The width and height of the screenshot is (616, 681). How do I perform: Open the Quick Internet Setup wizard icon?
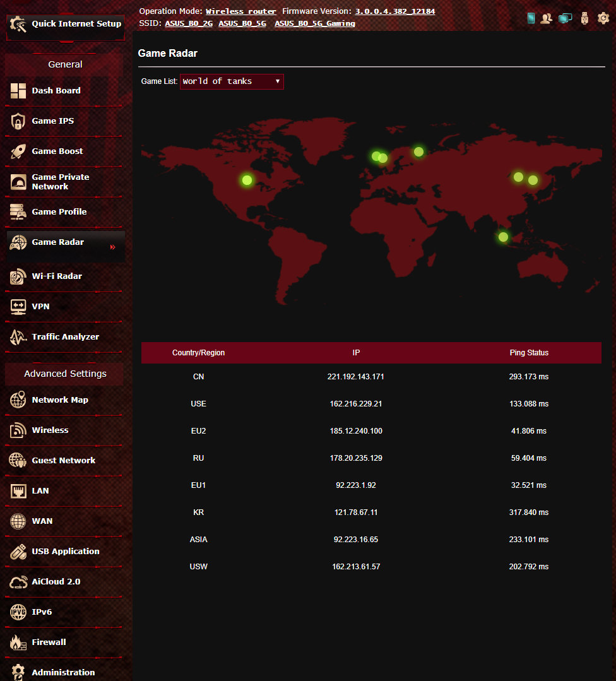[x=18, y=24]
